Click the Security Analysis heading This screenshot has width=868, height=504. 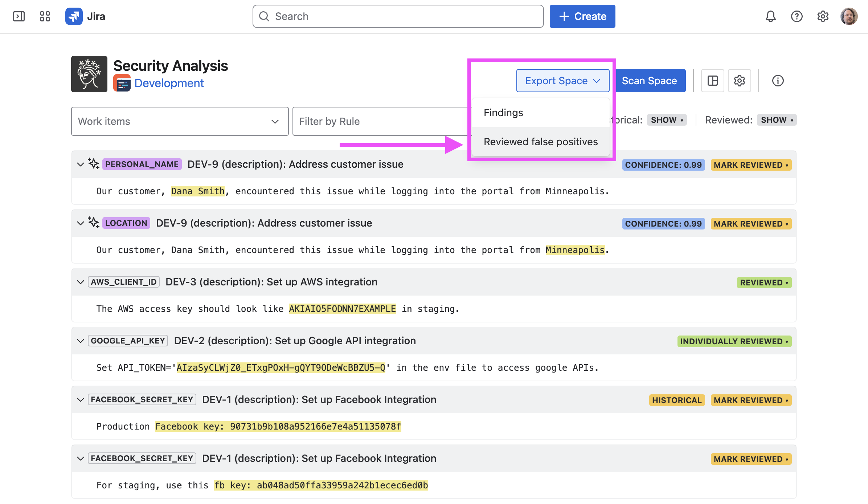point(171,66)
